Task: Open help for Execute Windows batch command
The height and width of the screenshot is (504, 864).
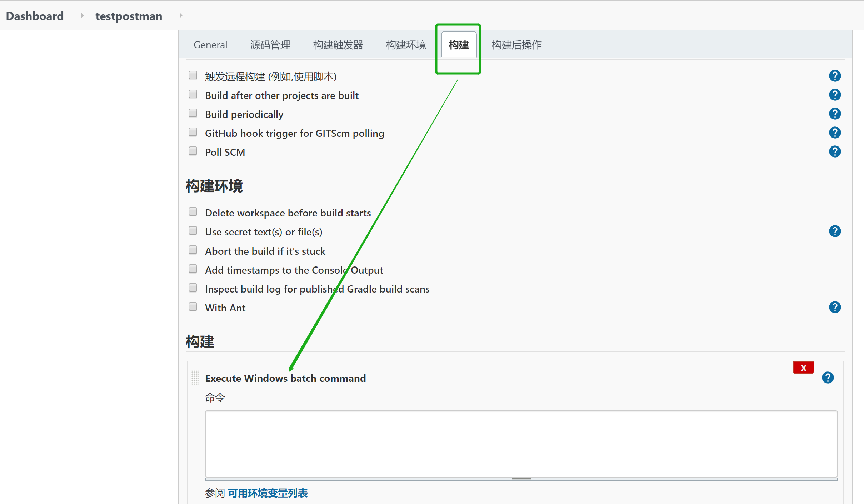Action: coord(828,378)
